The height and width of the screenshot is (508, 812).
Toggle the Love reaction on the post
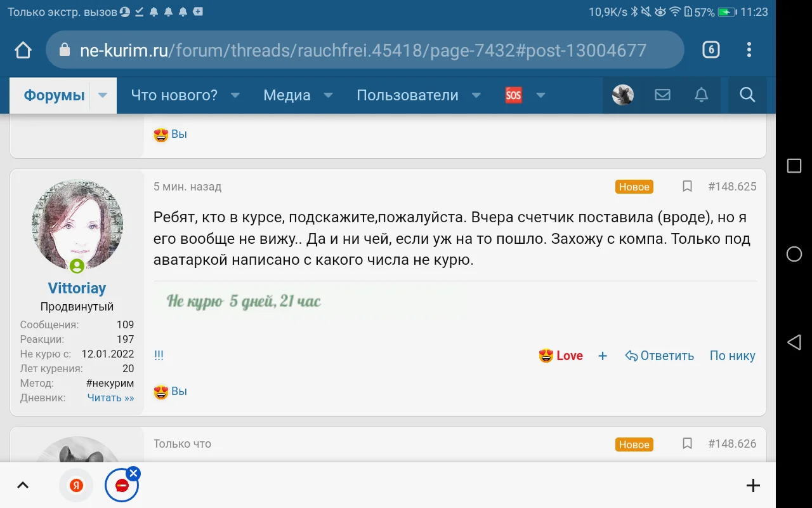point(561,356)
